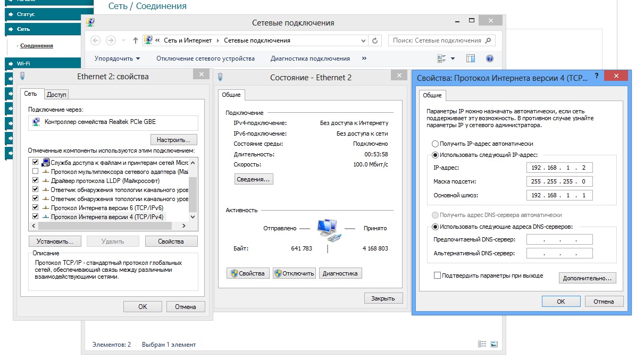The height and width of the screenshot is (359, 644).
Task: Expand the toolbar overflow chevron »
Action: [x=364, y=59]
